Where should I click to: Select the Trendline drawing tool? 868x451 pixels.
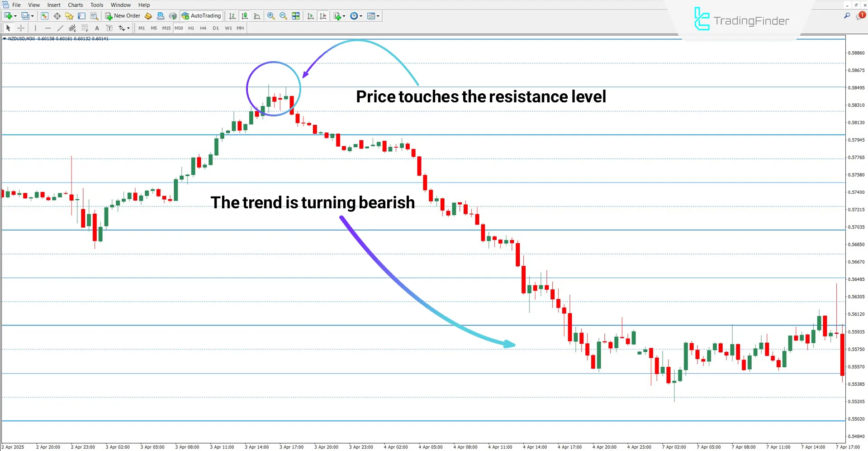tap(60, 28)
